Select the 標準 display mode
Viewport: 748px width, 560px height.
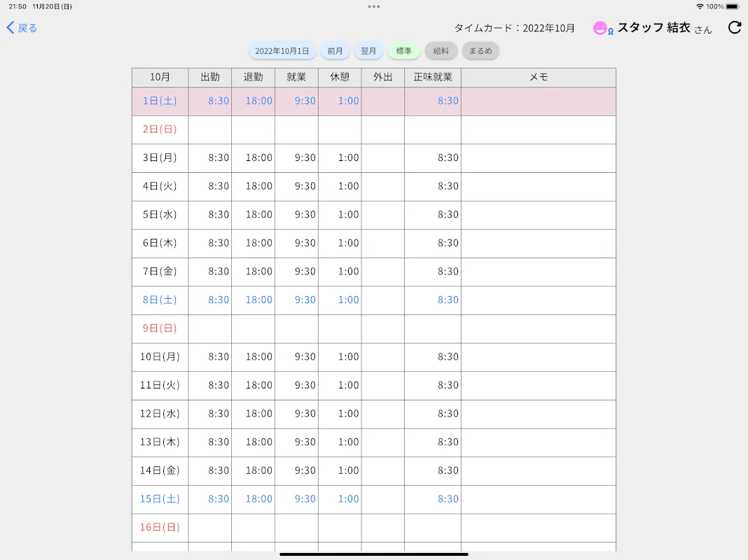click(404, 50)
